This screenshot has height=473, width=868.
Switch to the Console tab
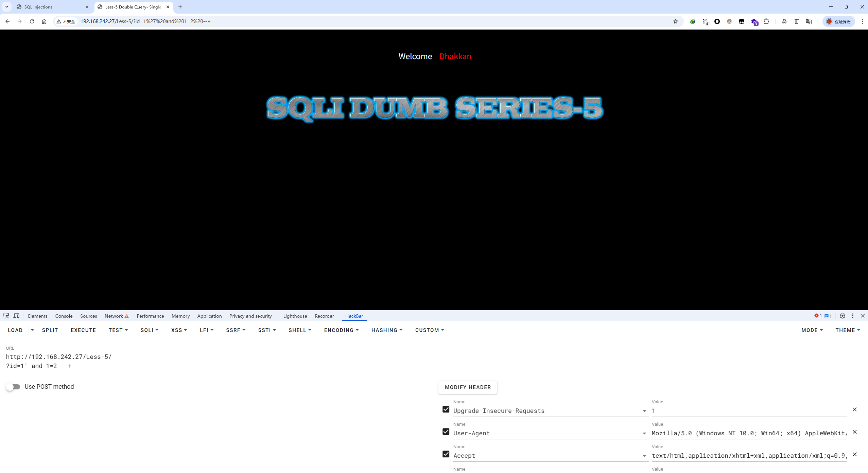tap(64, 316)
